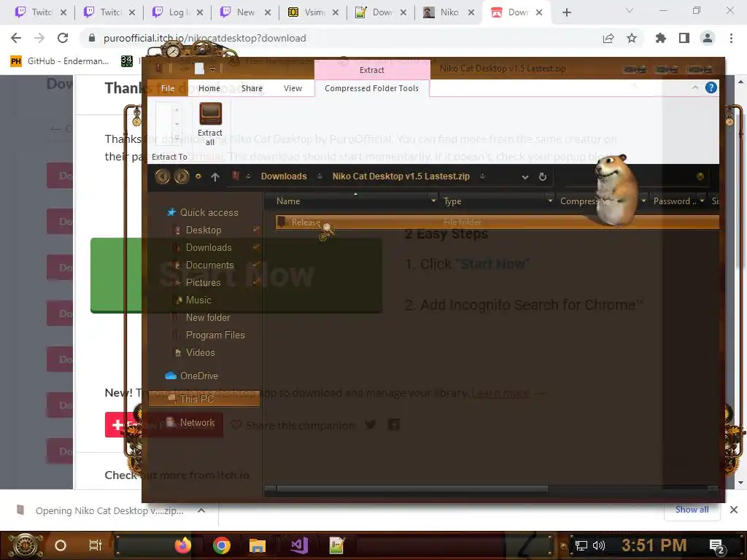Open the Notepad++ taskbar icon

[x=337, y=545]
